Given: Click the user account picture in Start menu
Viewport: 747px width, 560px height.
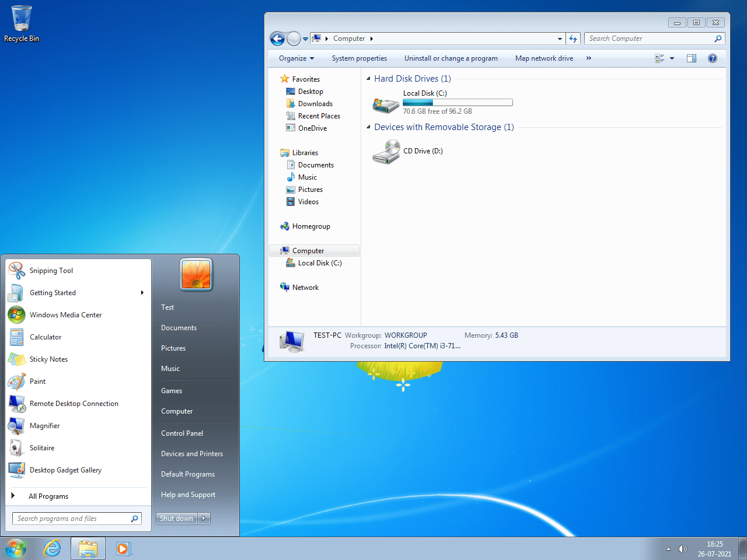Looking at the screenshot, I should (196, 275).
